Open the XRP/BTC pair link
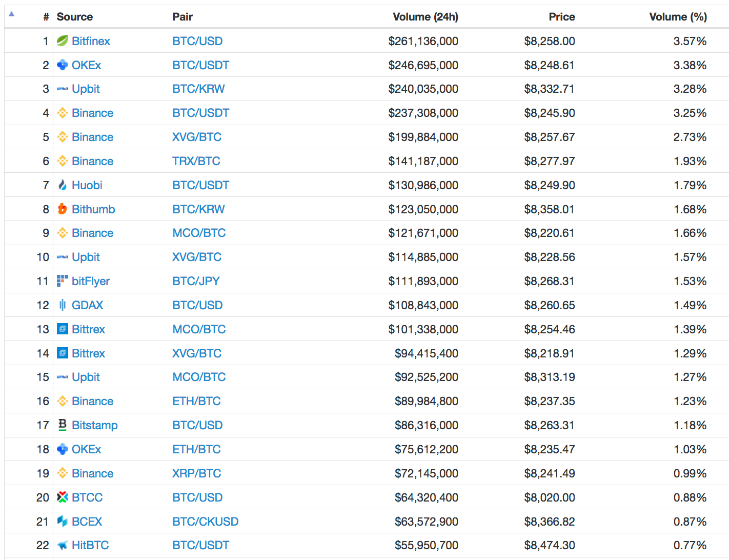The image size is (729, 560). tap(196, 473)
